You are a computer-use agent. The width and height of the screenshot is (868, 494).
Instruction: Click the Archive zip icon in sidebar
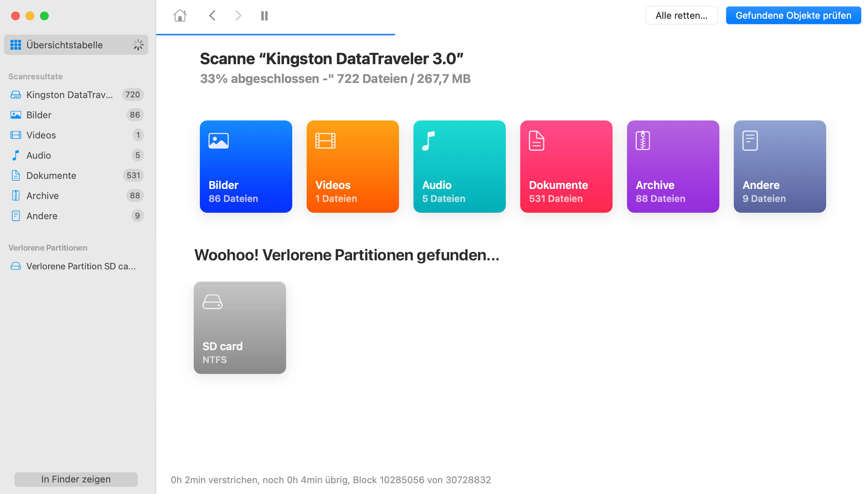(x=16, y=195)
